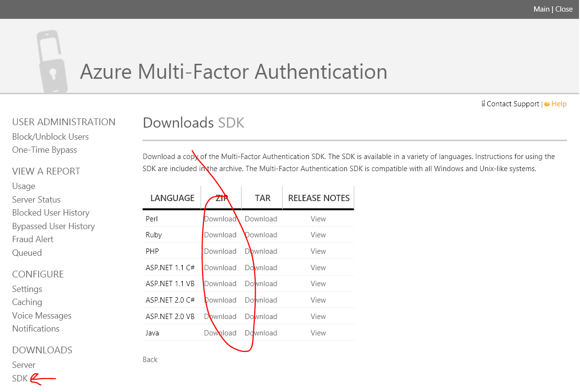This screenshot has width=580, height=392.
Task: Open Blocked User History report
Action: pyautogui.click(x=51, y=213)
